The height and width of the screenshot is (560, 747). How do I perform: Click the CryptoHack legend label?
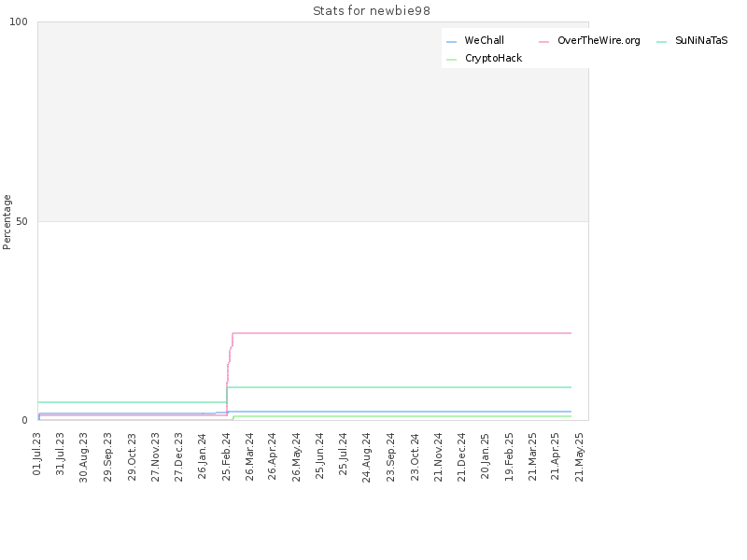click(x=493, y=58)
